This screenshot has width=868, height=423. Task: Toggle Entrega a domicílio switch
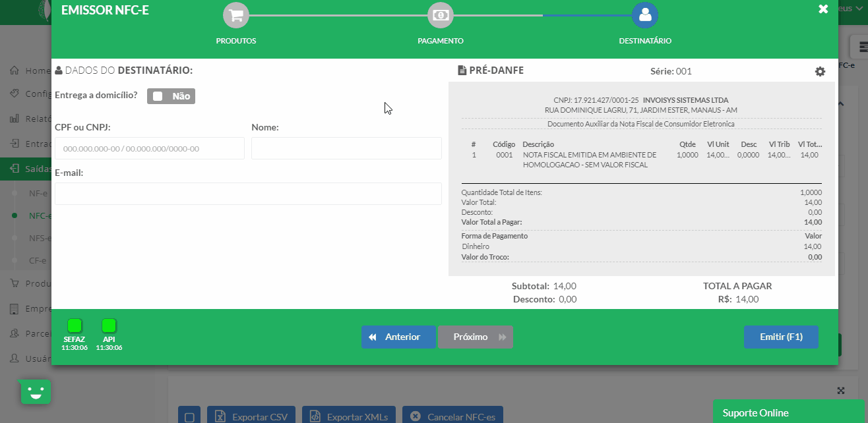coord(171,96)
